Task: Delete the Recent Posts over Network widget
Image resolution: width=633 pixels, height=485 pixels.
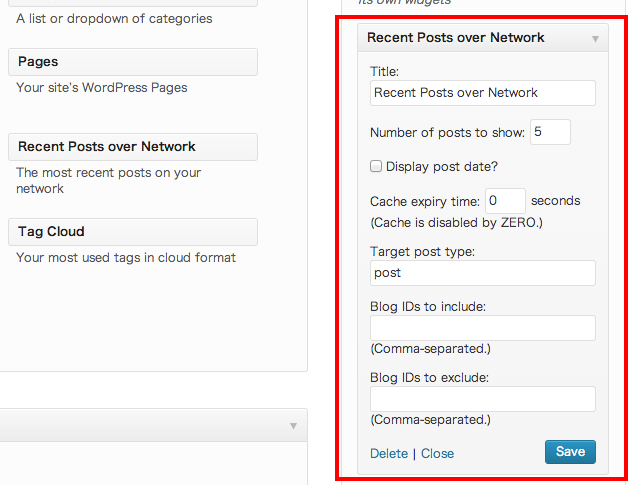Action: pos(389,454)
